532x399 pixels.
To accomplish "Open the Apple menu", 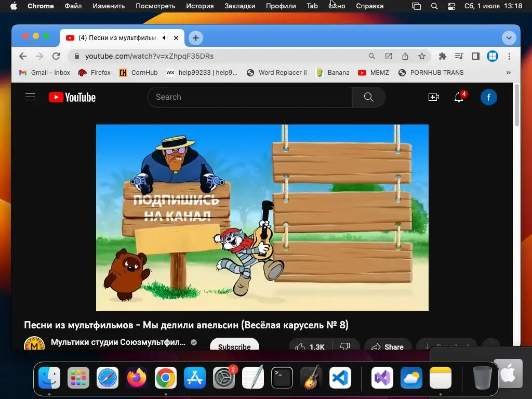I will (x=14, y=6).
